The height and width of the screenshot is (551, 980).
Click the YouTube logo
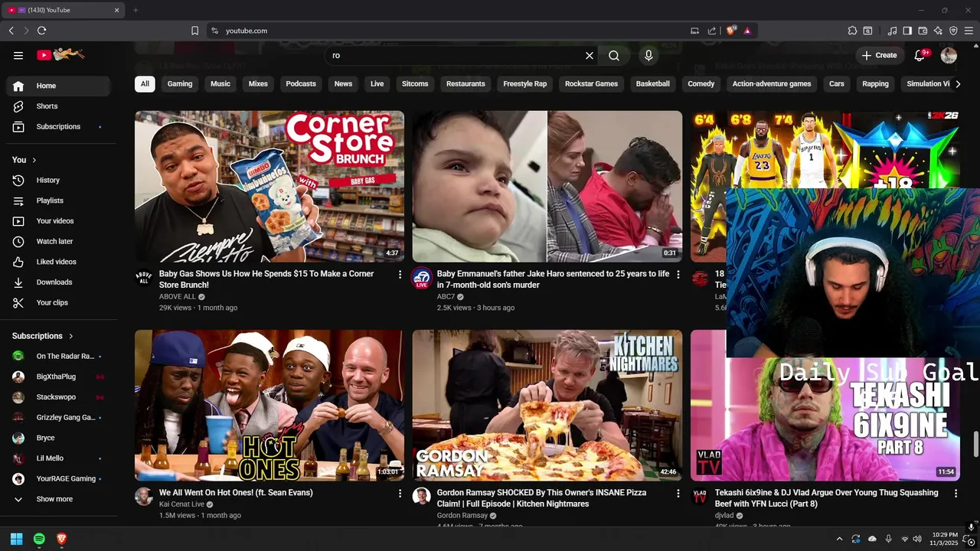60,54
